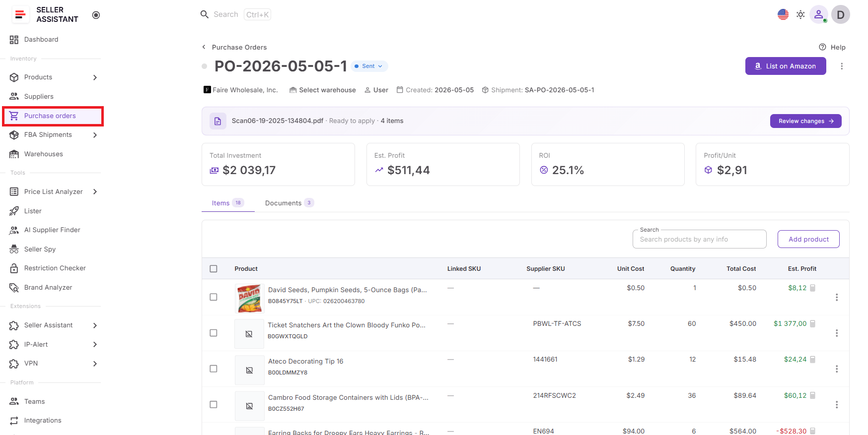Change marketplace via US flag icon
Viewport: 868px width, 435px height.
click(783, 14)
